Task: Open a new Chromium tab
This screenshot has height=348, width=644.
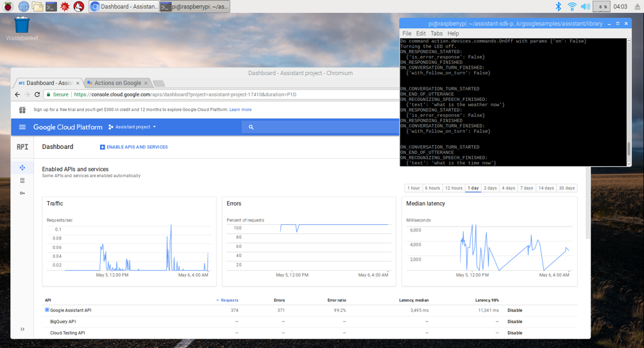Action: tap(159, 83)
